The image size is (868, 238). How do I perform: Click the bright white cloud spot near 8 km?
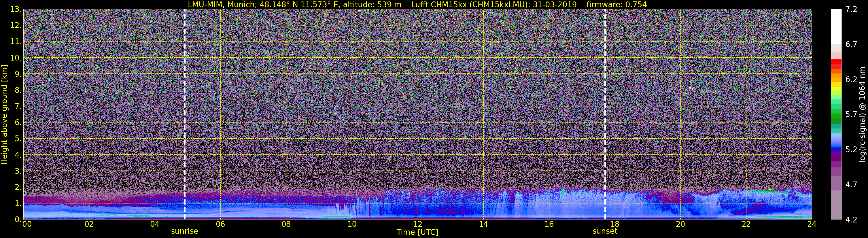pos(691,89)
